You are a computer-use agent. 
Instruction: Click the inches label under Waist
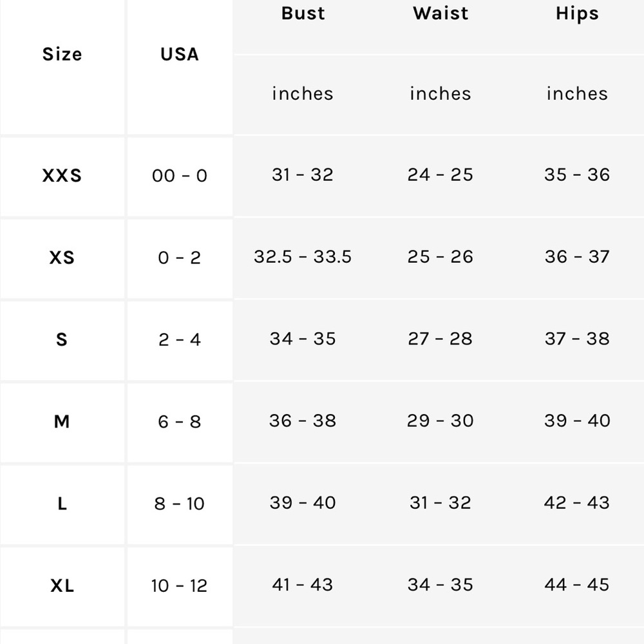click(440, 93)
